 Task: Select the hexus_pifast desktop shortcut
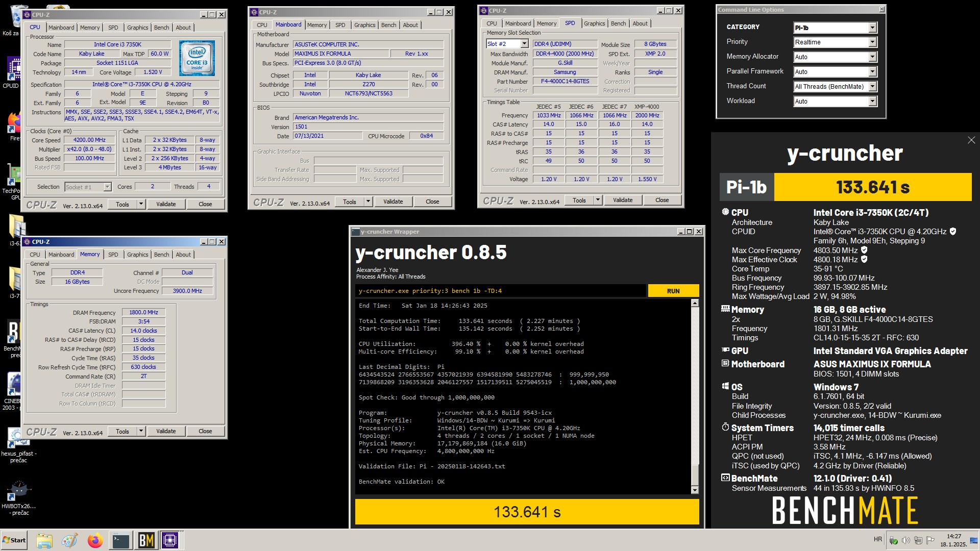[18, 446]
